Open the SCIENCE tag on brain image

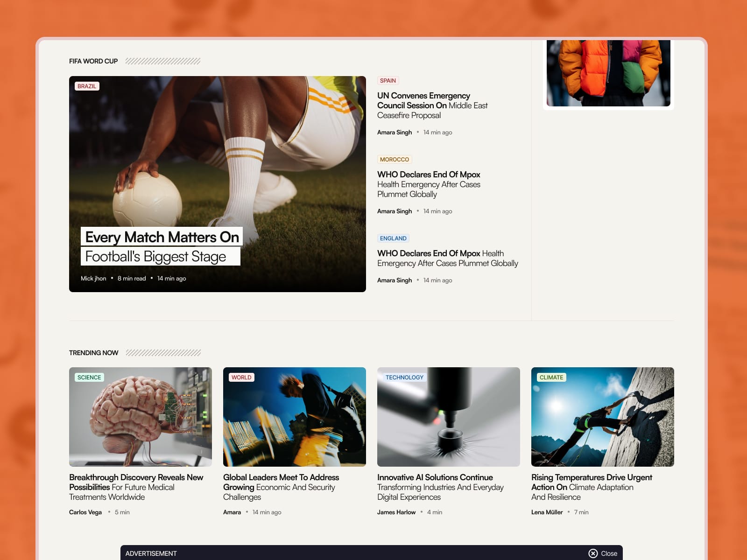tap(89, 378)
